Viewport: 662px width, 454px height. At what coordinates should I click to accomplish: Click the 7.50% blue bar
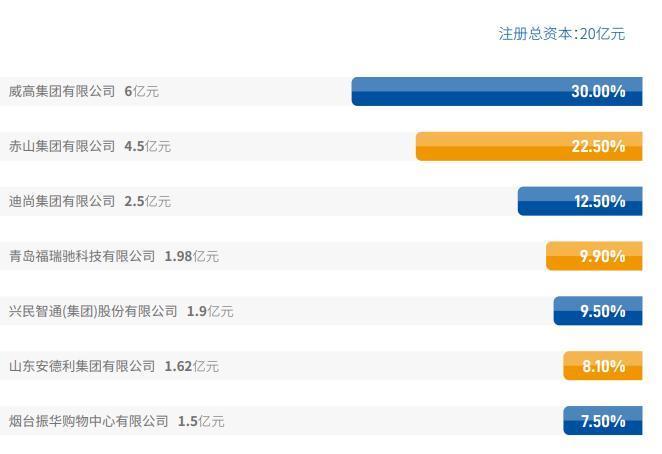603,421
